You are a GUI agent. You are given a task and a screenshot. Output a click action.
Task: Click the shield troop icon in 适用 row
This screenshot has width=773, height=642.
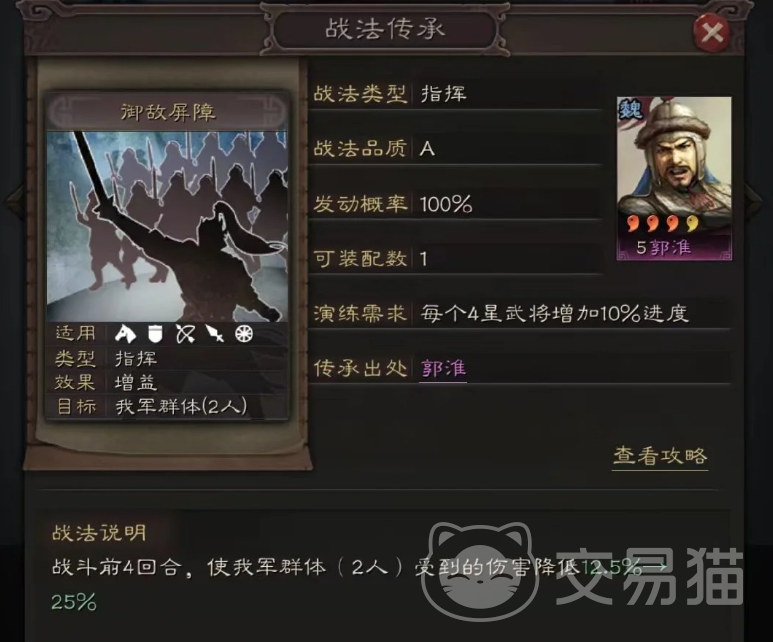(155, 334)
